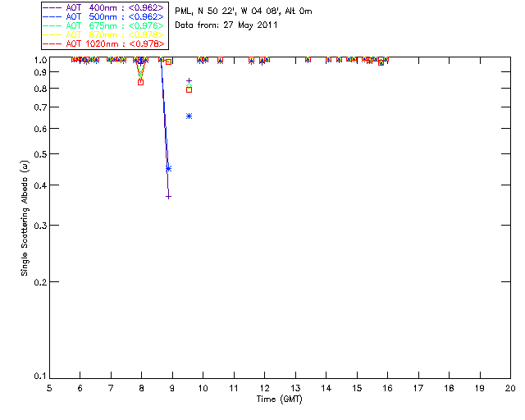Click the 0.2 y-axis tick label
525x420 pixels.
click(x=40, y=282)
